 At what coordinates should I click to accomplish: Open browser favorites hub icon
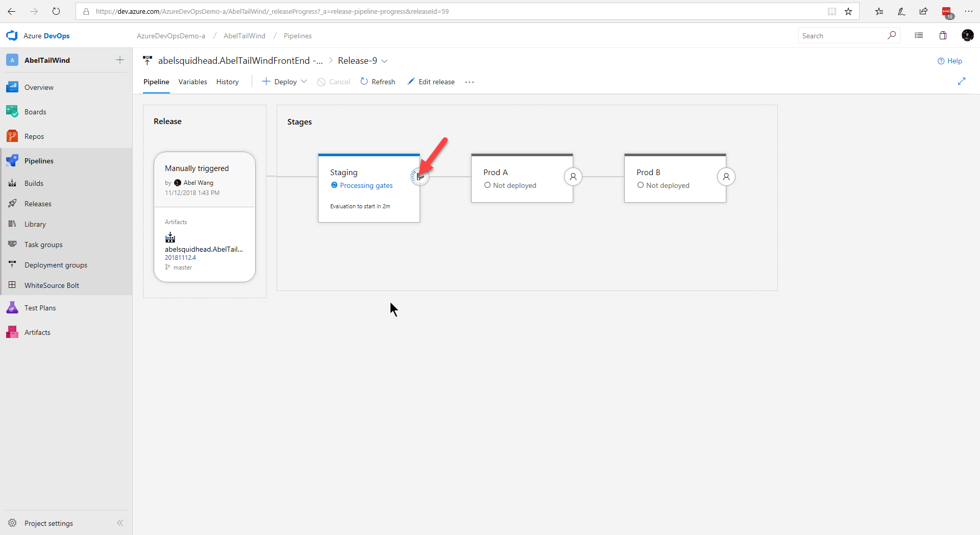(879, 11)
